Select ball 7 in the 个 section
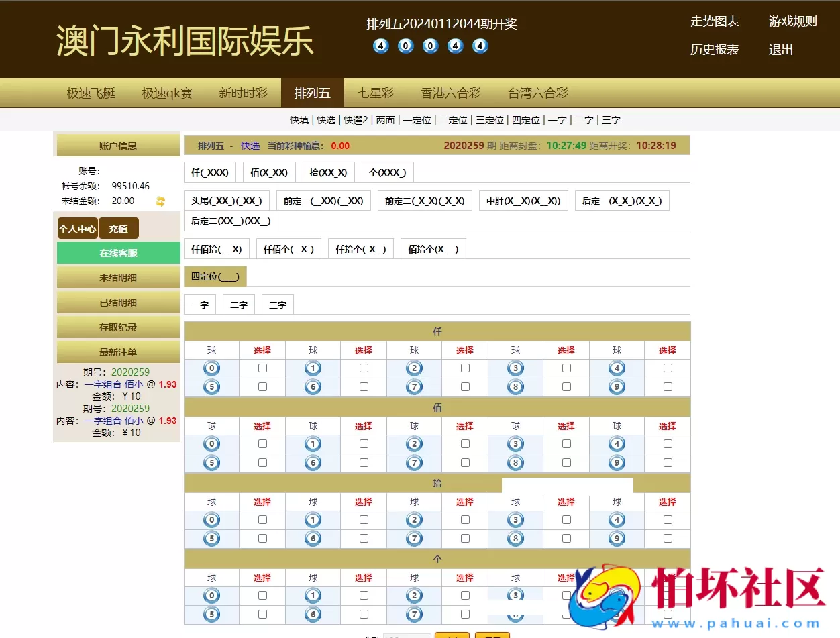840x638 pixels. (414, 614)
